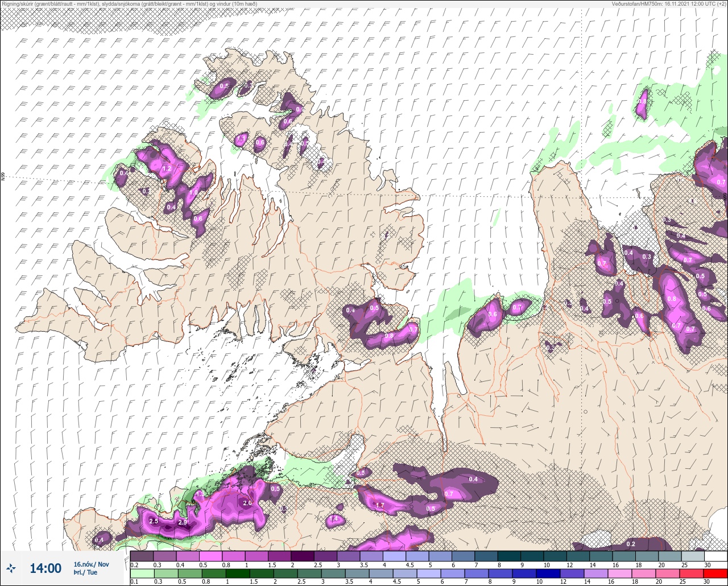Click the 14:00 forecast time display
Viewport: 728px width, 586px height.
click(x=45, y=568)
